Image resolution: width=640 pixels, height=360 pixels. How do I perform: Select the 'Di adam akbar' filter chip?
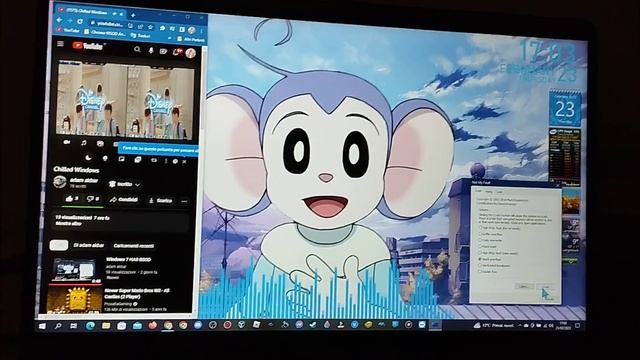point(89,245)
